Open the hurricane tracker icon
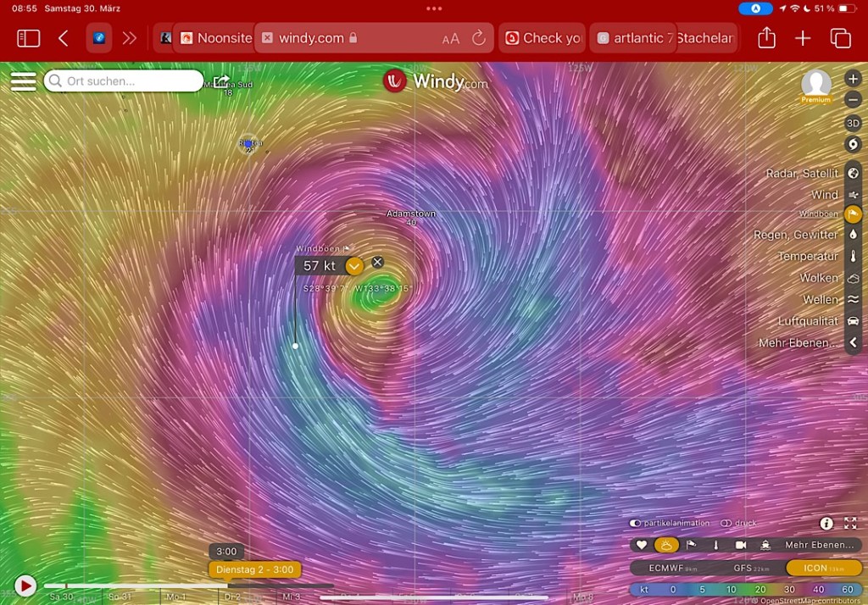Viewport: 868px width, 605px height. pos(853,144)
